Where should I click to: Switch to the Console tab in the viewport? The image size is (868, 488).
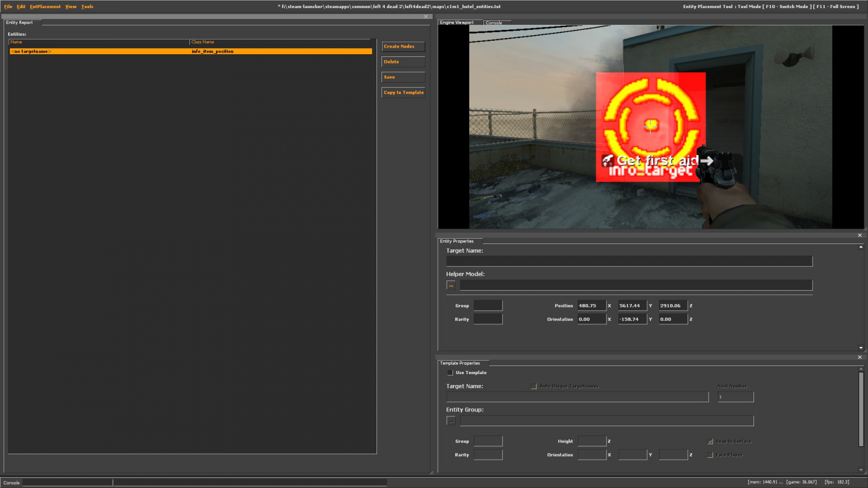[493, 23]
